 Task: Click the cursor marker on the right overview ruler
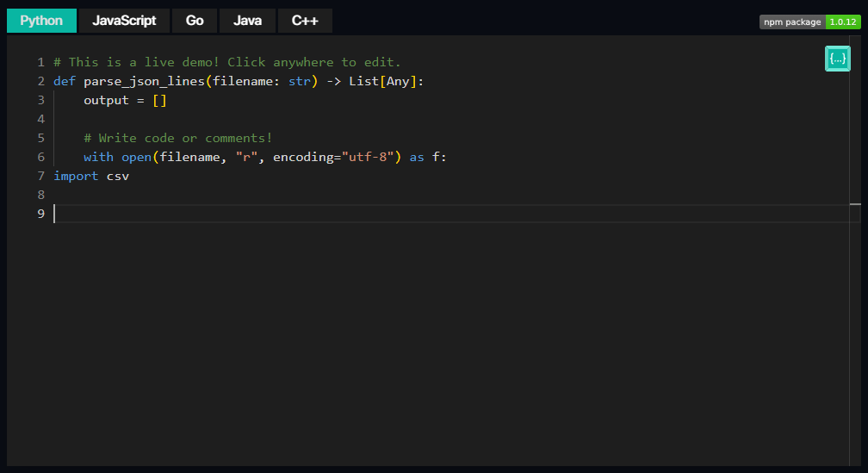[x=855, y=204]
